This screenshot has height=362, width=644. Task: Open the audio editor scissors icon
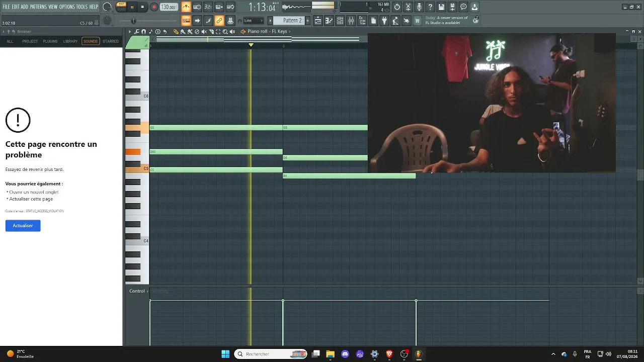(x=408, y=7)
